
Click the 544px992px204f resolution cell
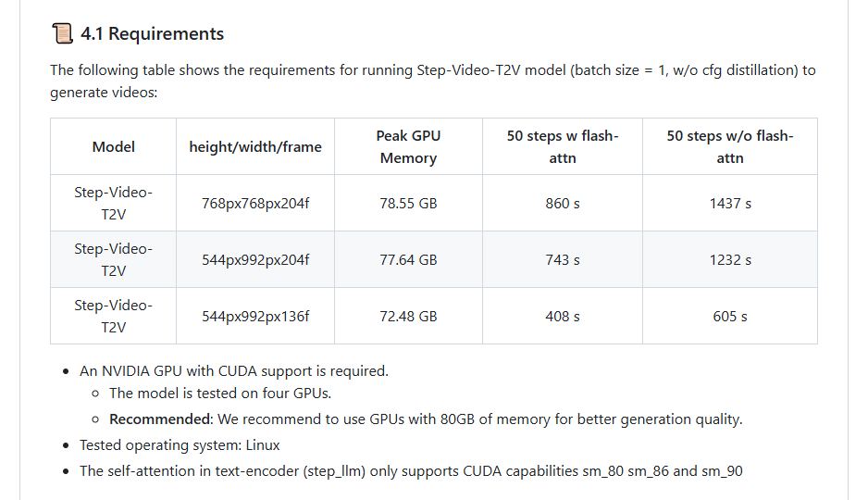tap(255, 259)
